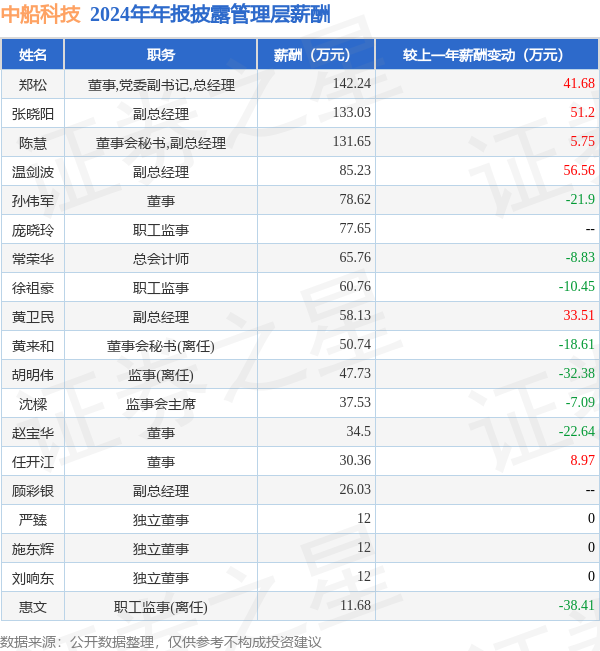
Task: Click the 中船科技 company name in title
Action: click(x=40, y=14)
